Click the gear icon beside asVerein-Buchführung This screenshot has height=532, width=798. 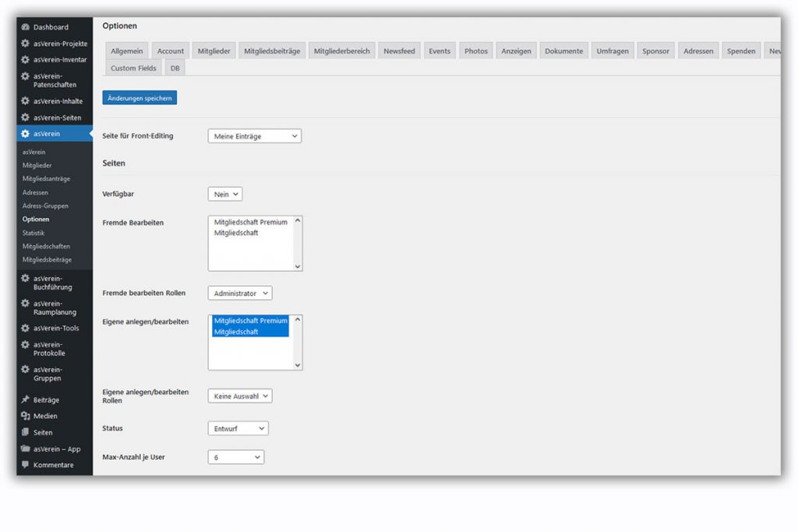tap(26, 278)
